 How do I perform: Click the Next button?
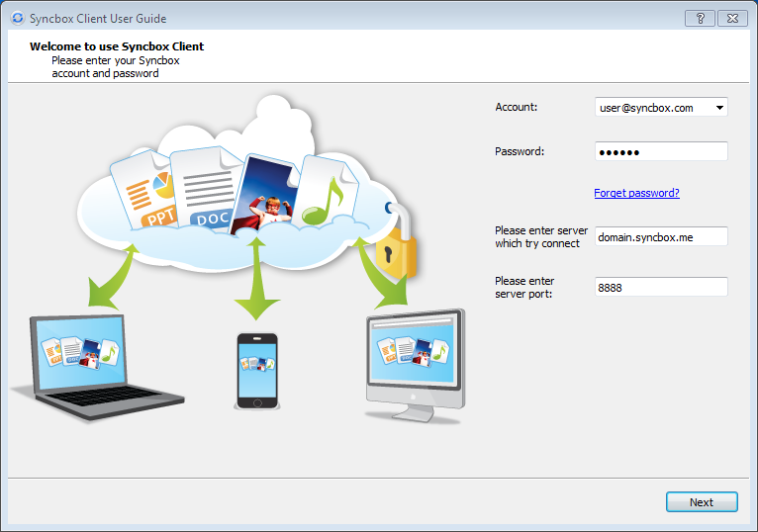point(702,502)
